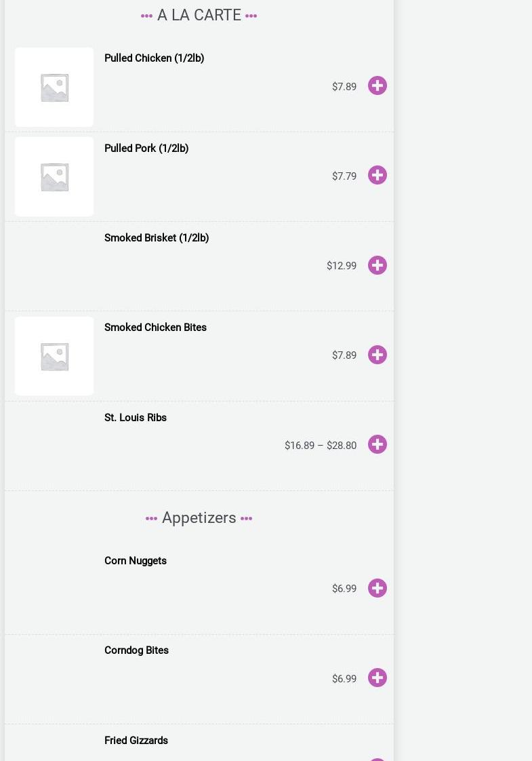Viewport: 532px width, 761px height.
Task: Click the Appetizers section heading
Action: point(199,518)
